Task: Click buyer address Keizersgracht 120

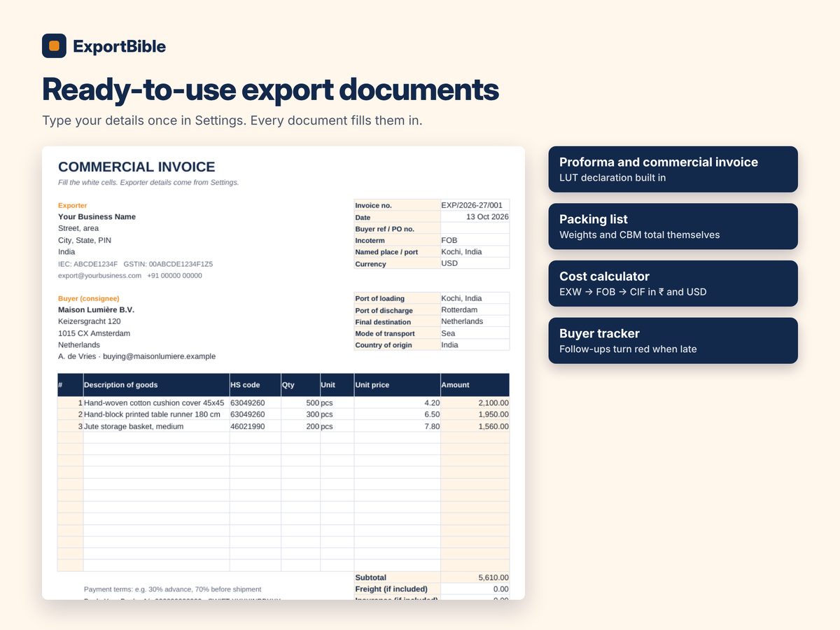Action: click(x=89, y=321)
